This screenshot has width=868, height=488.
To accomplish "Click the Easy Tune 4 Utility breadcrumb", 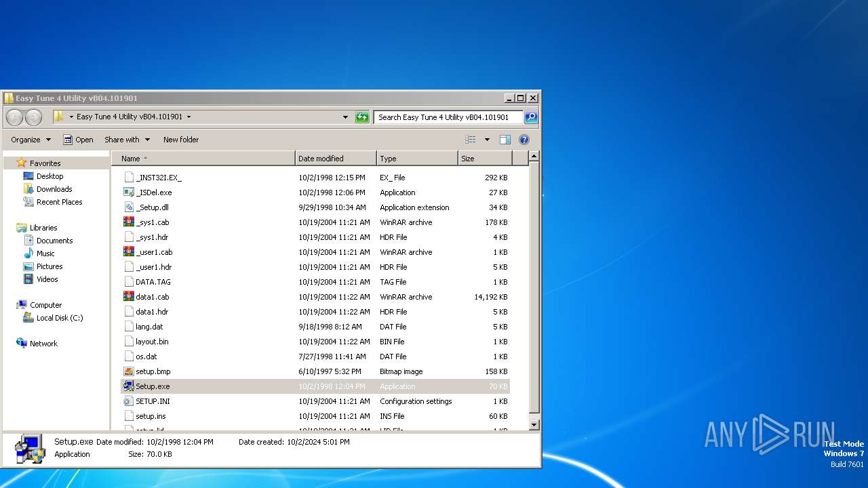I will (x=130, y=117).
